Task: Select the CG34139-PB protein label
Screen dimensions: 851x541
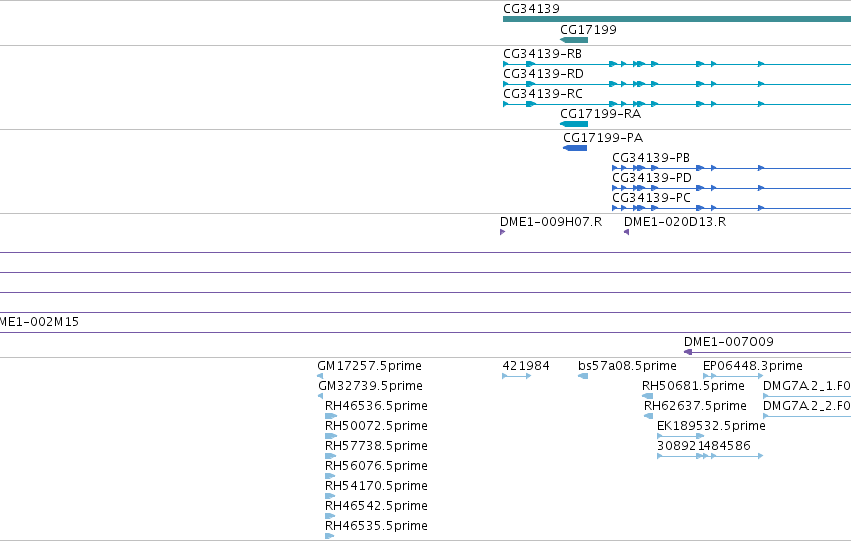Action: point(651,158)
